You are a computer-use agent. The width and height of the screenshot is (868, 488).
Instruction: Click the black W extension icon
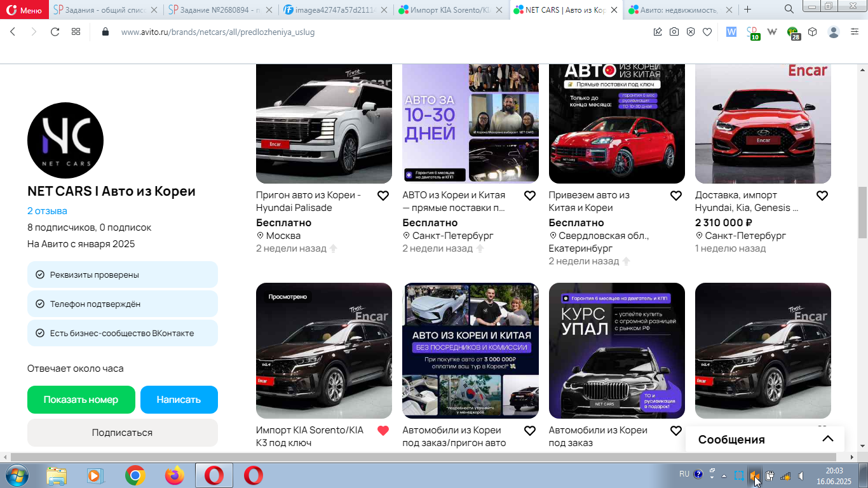pyautogui.click(x=773, y=32)
